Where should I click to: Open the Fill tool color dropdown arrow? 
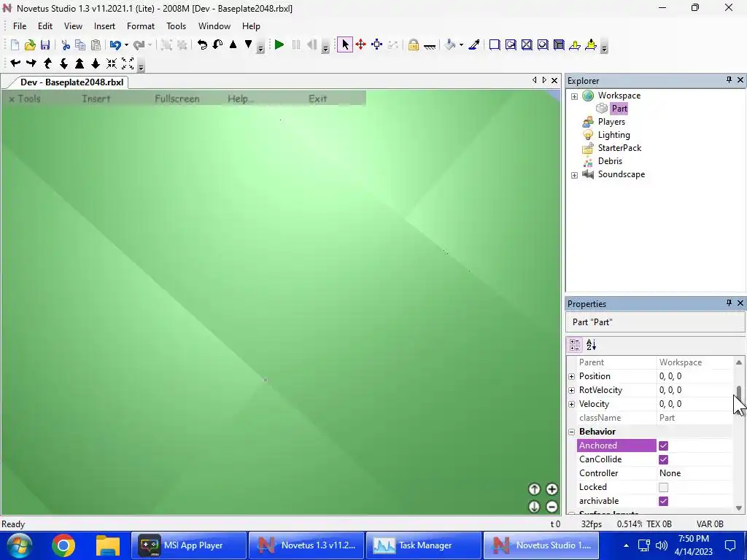click(461, 45)
